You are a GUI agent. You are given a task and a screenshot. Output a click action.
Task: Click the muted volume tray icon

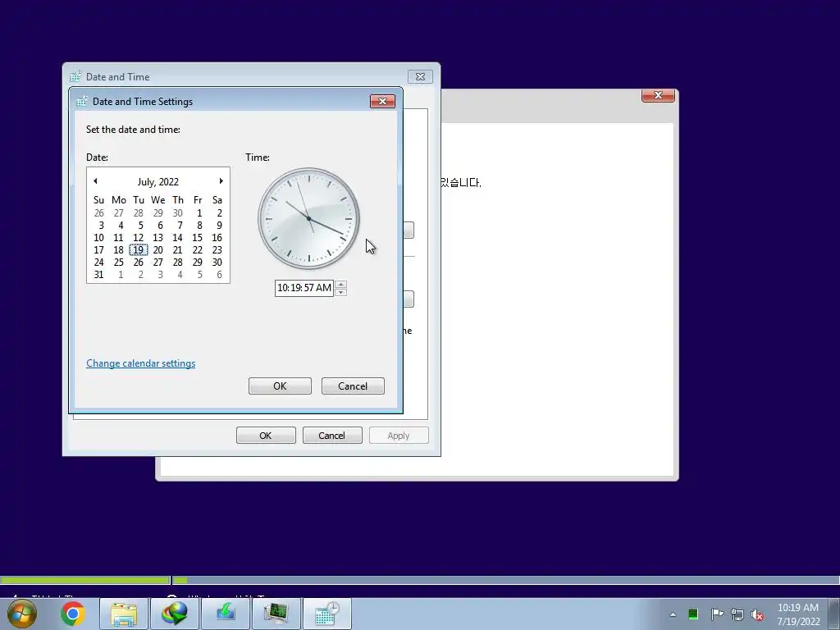(757, 614)
